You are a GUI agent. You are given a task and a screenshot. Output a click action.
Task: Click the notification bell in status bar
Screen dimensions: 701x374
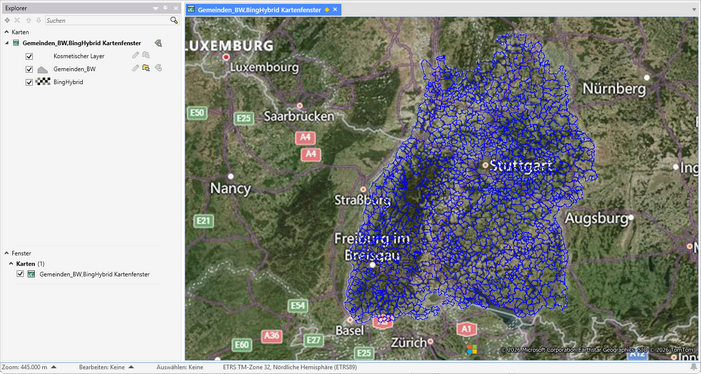click(x=694, y=367)
